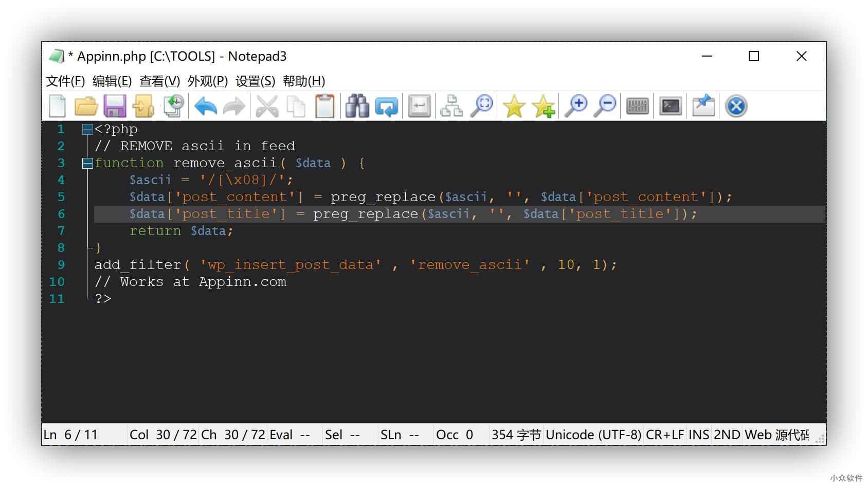This screenshot has width=868, height=487.
Task: Collapse the php block fold on line 1
Action: pyautogui.click(x=87, y=129)
